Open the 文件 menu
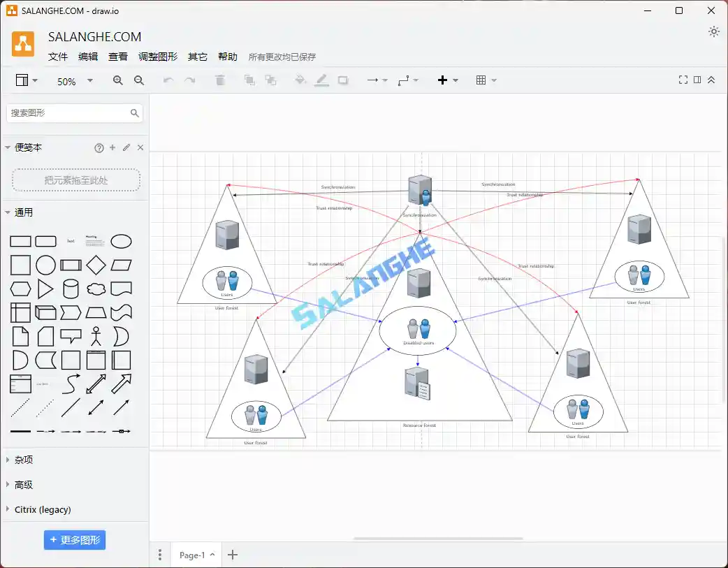This screenshot has width=728, height=568. pyautogui.click(x=58, y=57)
